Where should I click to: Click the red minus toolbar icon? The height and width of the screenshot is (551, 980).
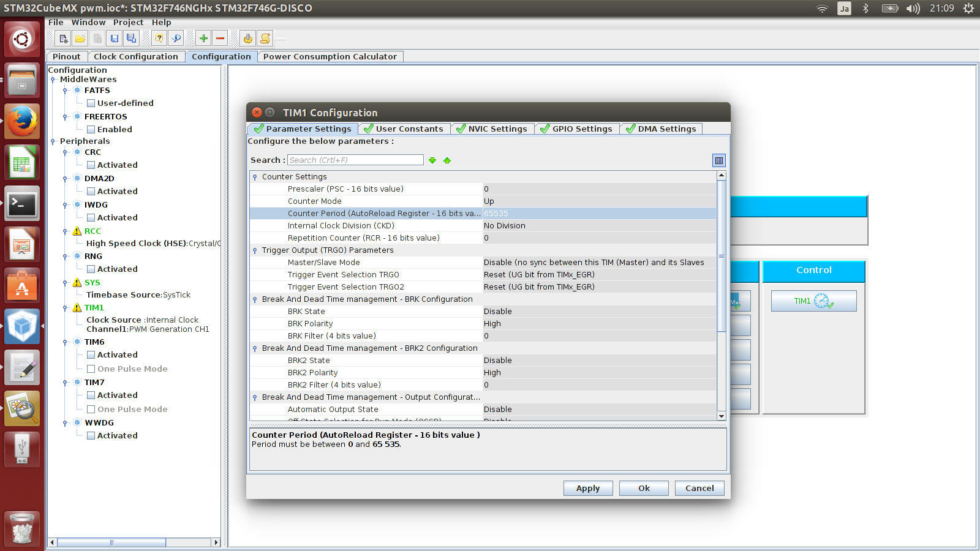coord(221,39)
